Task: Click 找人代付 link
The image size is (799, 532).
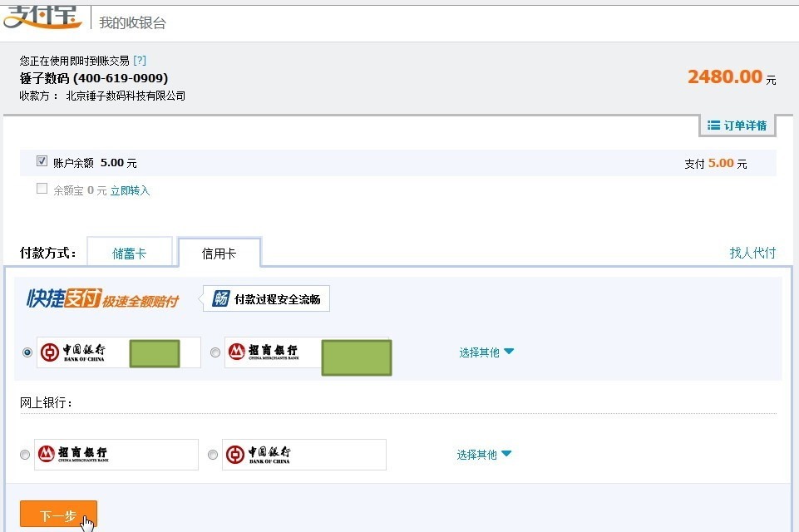Action: click(x=752, y=253)
